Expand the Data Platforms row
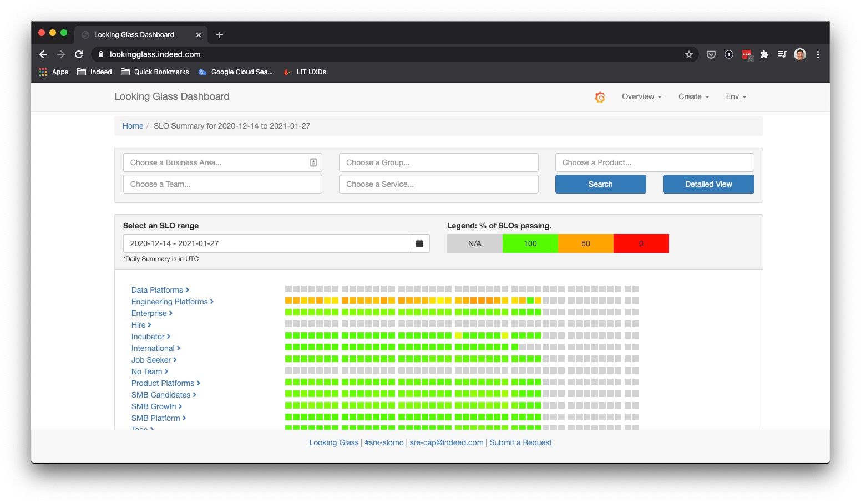Screen dimensions: 861x504 pos(160,290)
